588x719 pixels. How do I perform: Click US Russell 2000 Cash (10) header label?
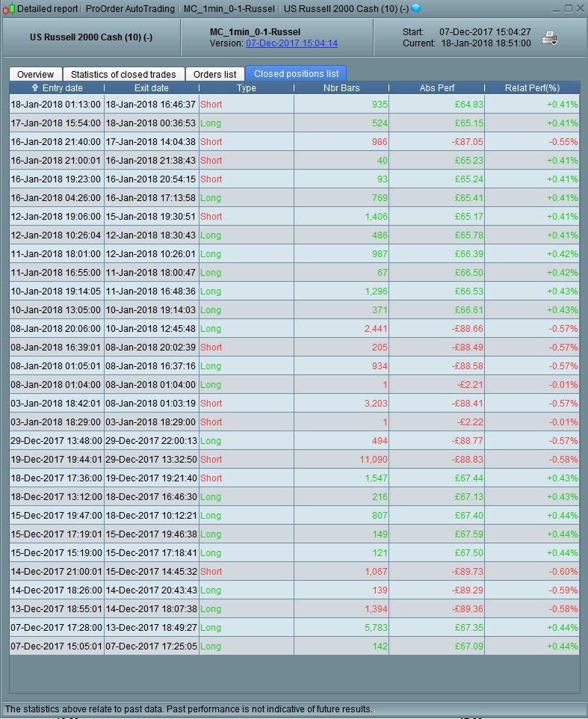(x=91, y=37)
